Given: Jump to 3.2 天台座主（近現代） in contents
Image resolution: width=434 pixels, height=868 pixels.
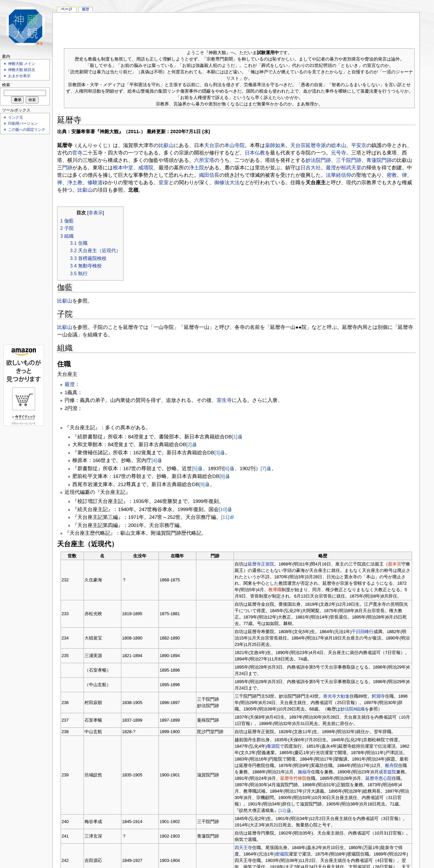Looking at the screenshot, I should pyautogui.click(x=95, y=250).
